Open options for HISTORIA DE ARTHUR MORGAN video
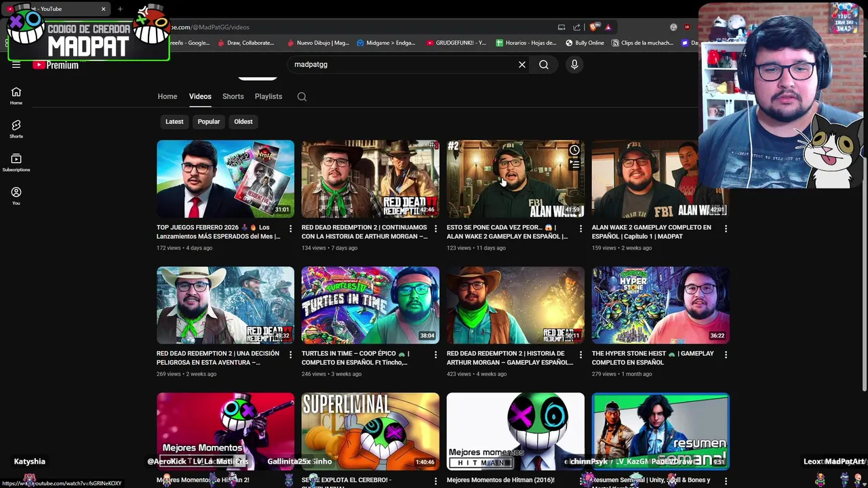The image size is (868, 488). [580, 354]
